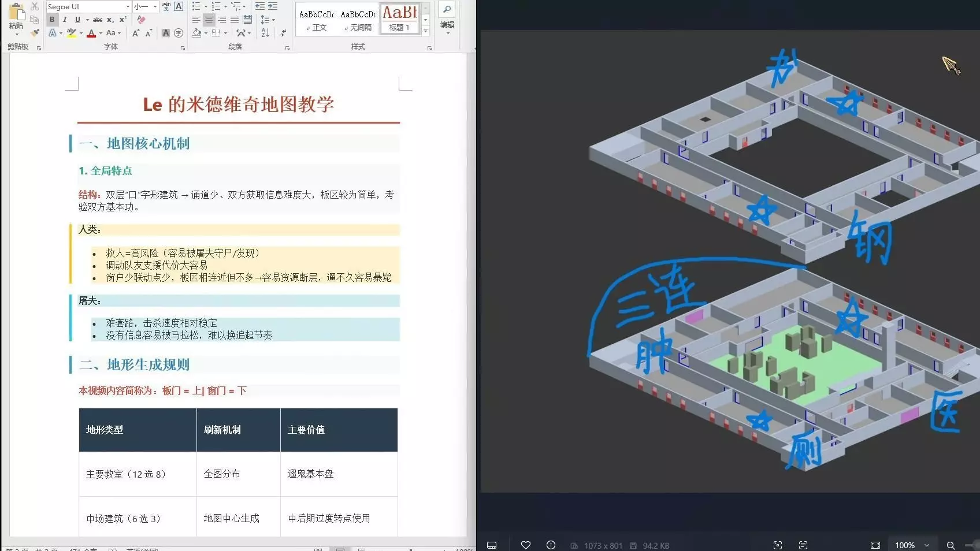The width and height of the screenshot is (980, 551).
Task: Apply red font color
Action: click(91, 33)
